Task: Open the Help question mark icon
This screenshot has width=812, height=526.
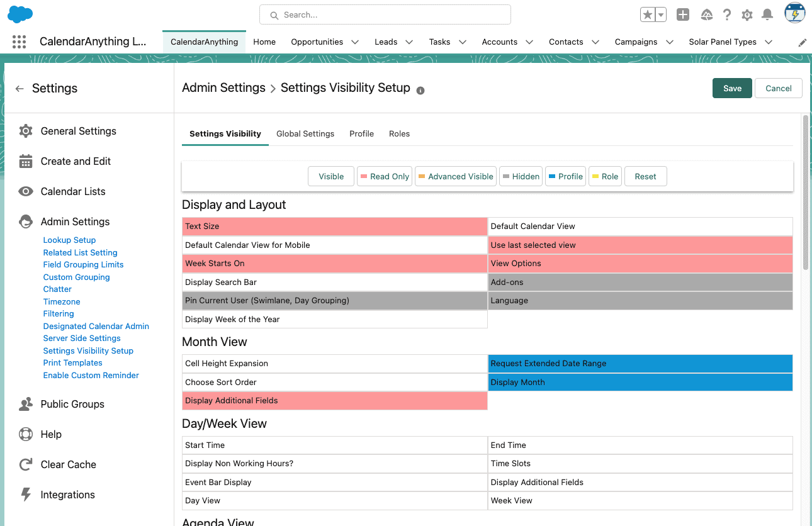Action: click(x=727, y=15)
